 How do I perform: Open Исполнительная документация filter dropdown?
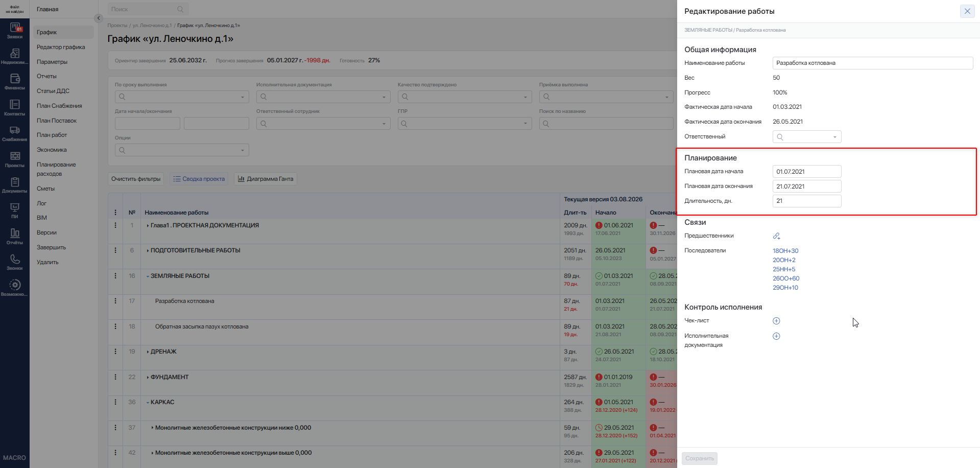(x=323, y=97)
